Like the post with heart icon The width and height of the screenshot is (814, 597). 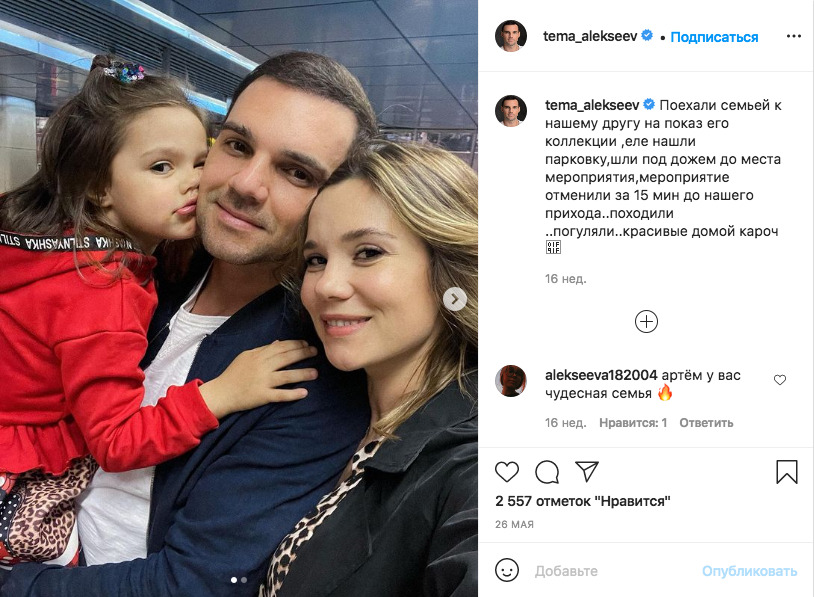point(507,472)
